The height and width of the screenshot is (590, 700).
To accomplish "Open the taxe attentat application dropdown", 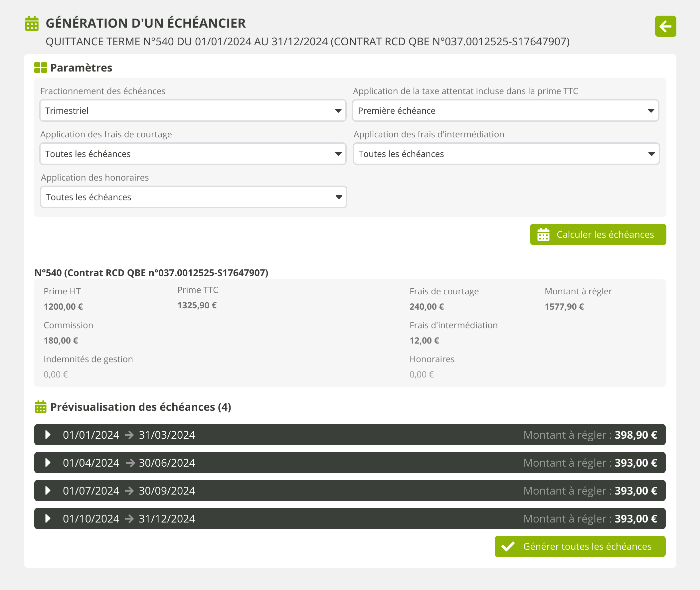I will (x=505, y=110).
